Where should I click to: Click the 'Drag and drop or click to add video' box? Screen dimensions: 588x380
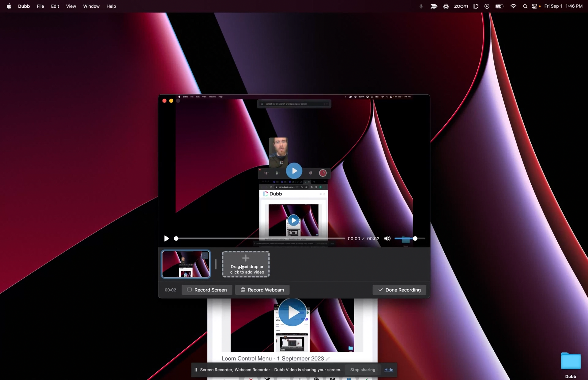pos(246,264)
